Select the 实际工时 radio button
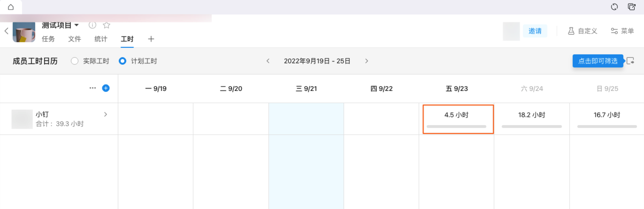Screen dimensions: 644x209 [74, 61]
